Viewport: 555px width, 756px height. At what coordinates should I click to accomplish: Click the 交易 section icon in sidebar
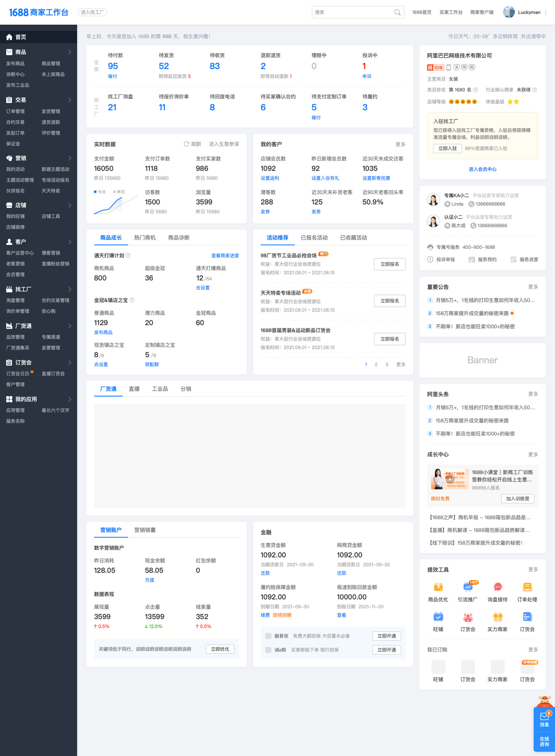9,100
